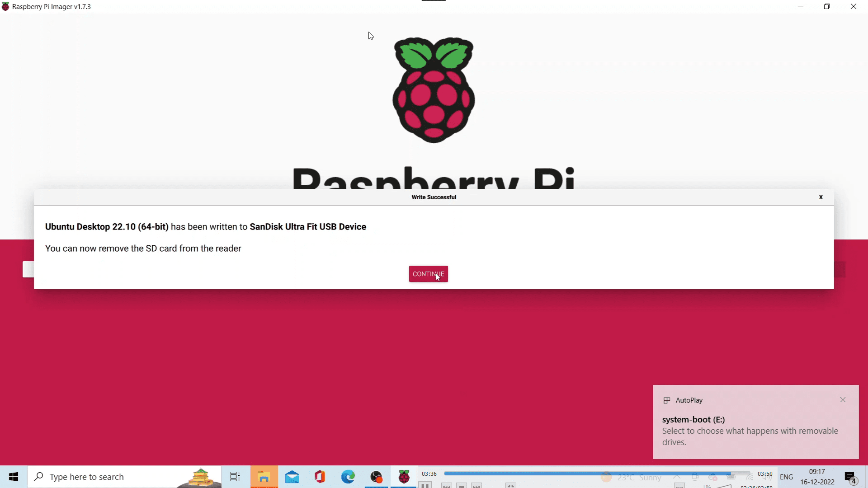Click the total time 03:50 label

click(x=765, y=474)
